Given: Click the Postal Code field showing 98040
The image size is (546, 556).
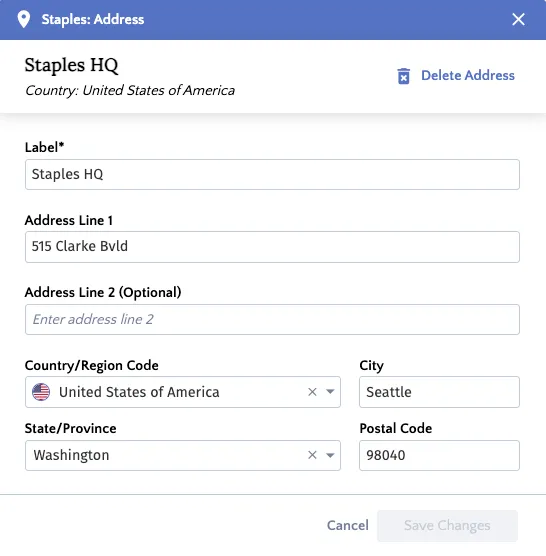Looking at the screenshot, I should pyautogui.click(x=439, y=455).
